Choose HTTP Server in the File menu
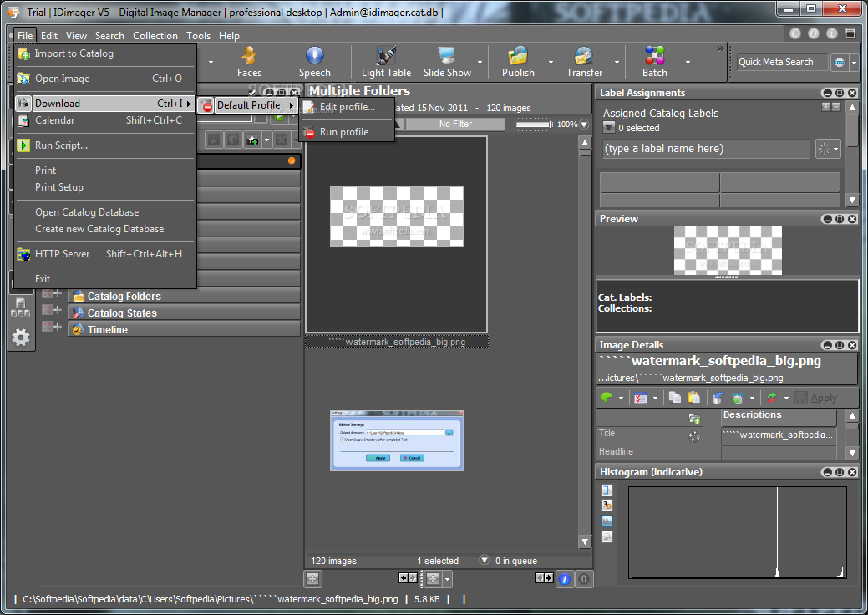868x615 pixels. tap(105, 253)
